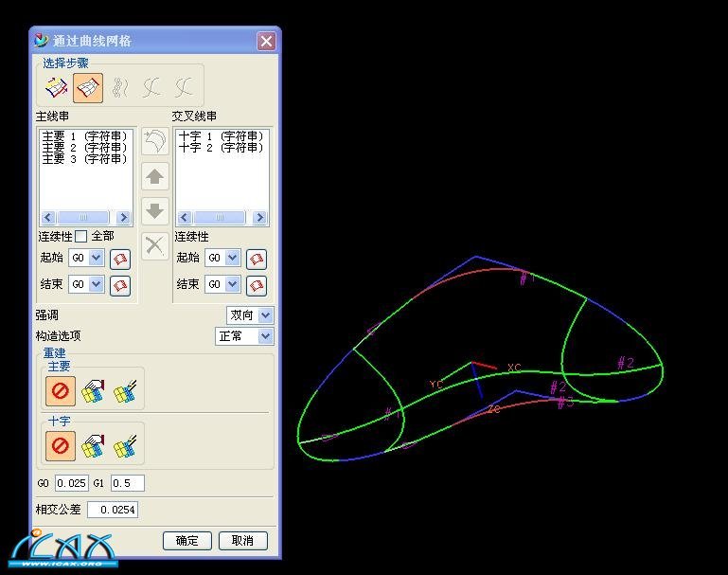The image size is (728, 575).
Task: Select no rebuild option under 十字
Action: 61,446
